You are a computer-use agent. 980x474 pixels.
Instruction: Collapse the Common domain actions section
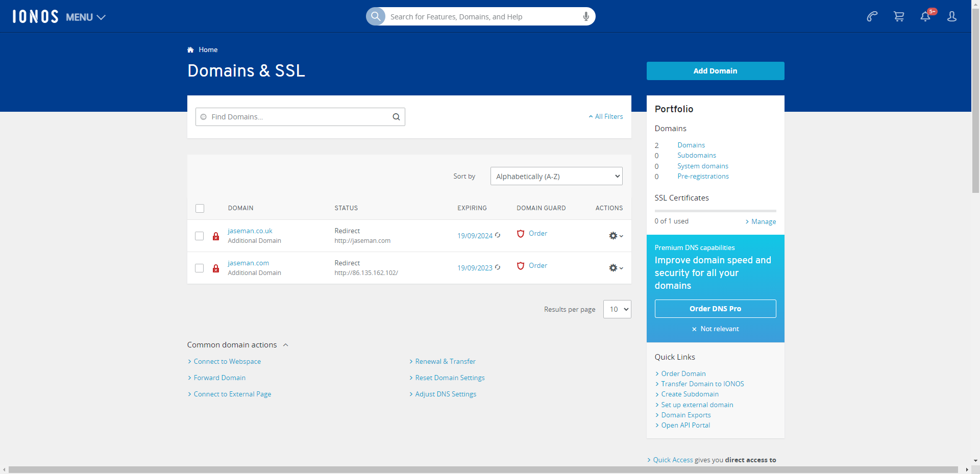coord(286,345)
